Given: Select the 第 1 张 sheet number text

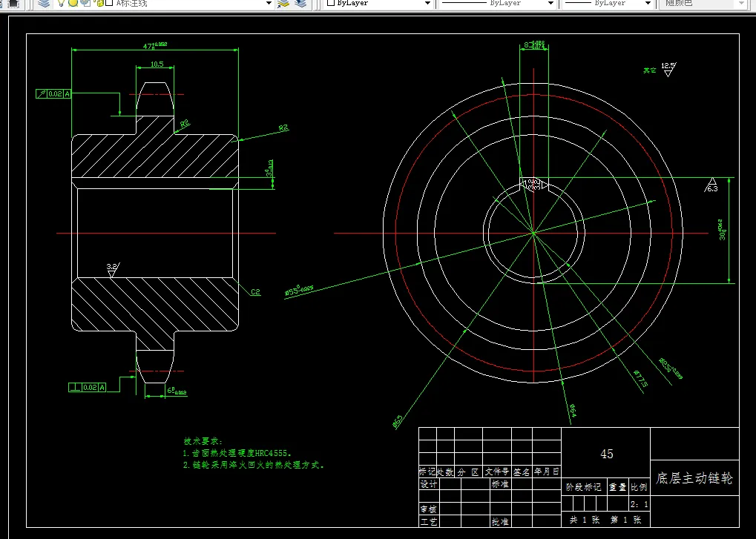Looking at the screenshot, I should (x=626, y=520).
